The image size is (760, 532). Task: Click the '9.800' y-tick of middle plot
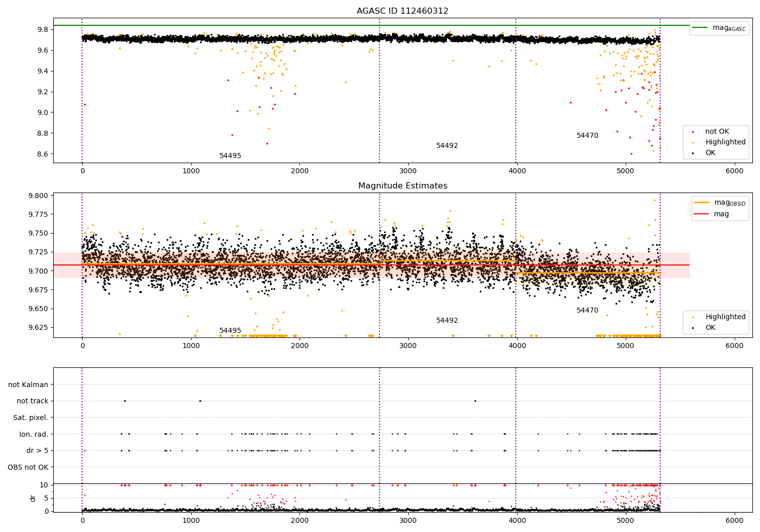click(x=39, y=196)
